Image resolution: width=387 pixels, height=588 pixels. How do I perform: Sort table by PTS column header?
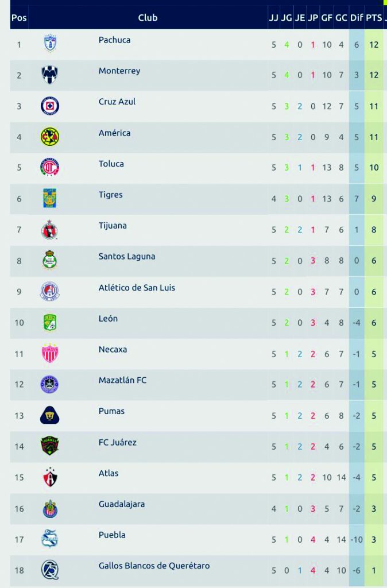(x=374, y=18)
